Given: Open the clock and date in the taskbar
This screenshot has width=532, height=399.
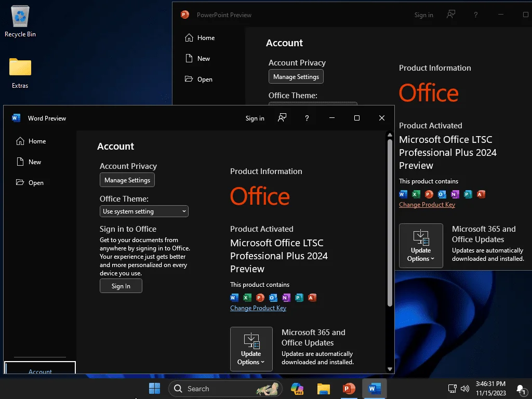Looking at the screenshot, I should coord(490,388).
